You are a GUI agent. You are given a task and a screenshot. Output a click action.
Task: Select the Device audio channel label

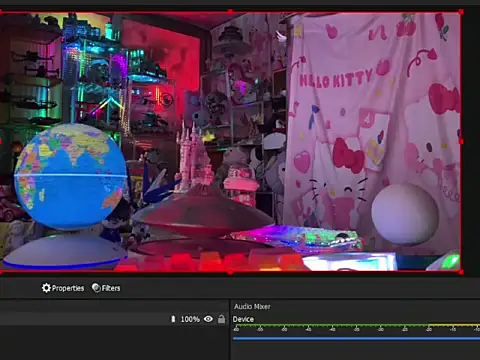click(x=243, y=319)
